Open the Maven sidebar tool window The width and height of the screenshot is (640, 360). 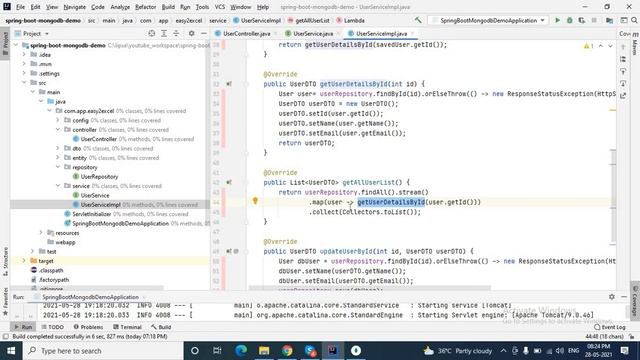[x=635, y=44]
